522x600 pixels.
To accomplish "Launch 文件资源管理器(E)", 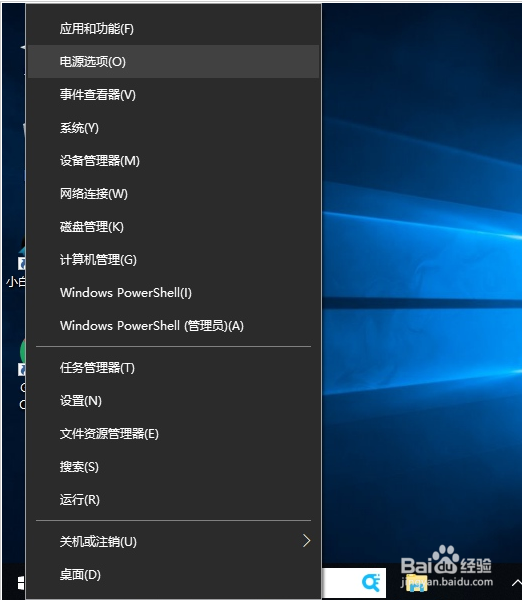I will (x=173, y=434).
